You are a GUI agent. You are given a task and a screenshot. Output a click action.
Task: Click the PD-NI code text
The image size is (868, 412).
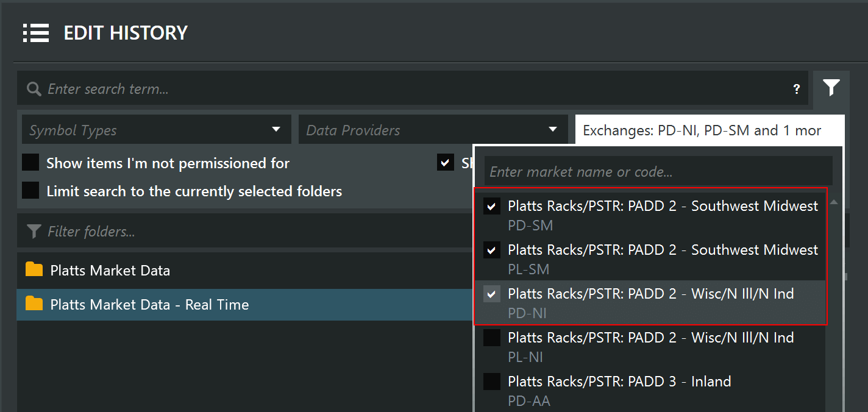click(527, 313)
